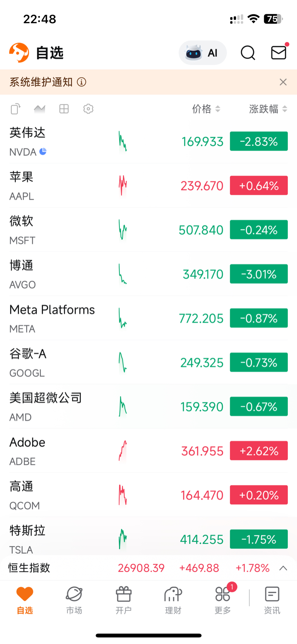Switch to grid layout view icon
297x644 pixels.
(x=64, y=109)
